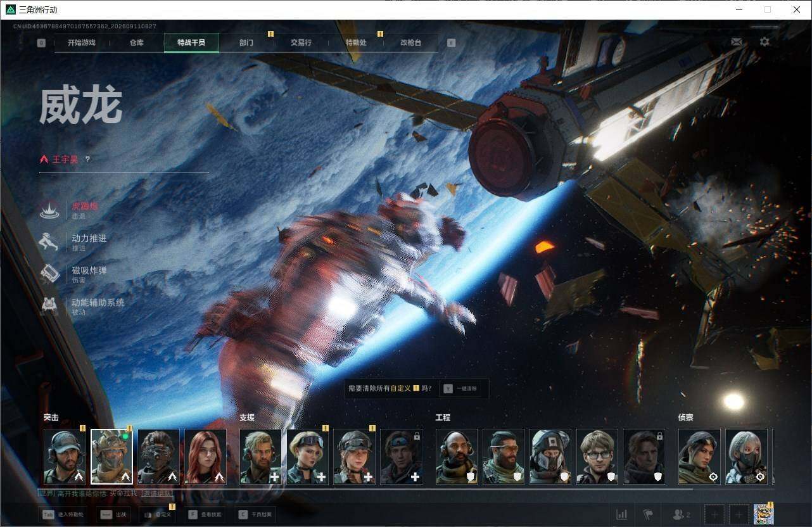Click the 出战 deploy button

coord(115,515)
